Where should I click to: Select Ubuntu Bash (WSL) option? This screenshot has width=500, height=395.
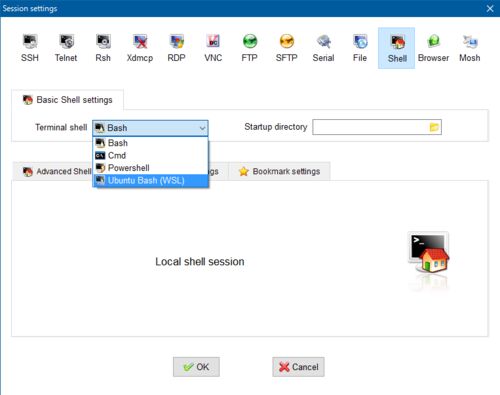[150, 181]
